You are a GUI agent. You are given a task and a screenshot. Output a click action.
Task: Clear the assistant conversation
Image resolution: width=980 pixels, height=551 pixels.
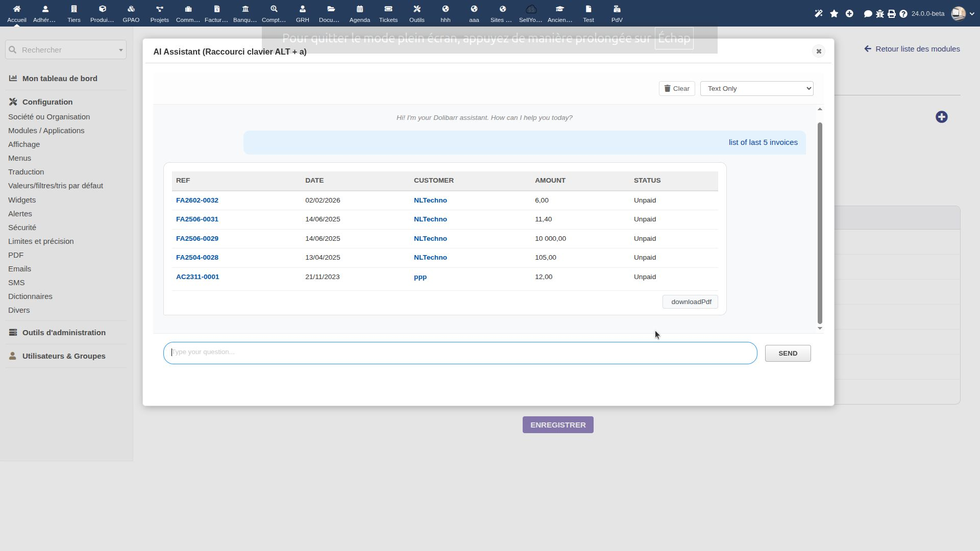pyautogui.click(x=677, y=89)
